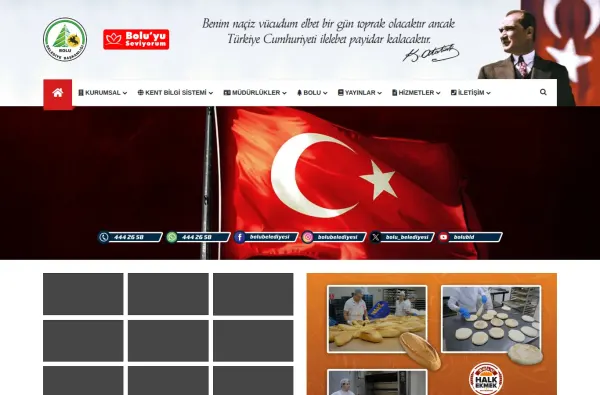Viewport: 600px width, 395px height.
Task: Open the KURUMSAL menu
Action: (103, 93)
